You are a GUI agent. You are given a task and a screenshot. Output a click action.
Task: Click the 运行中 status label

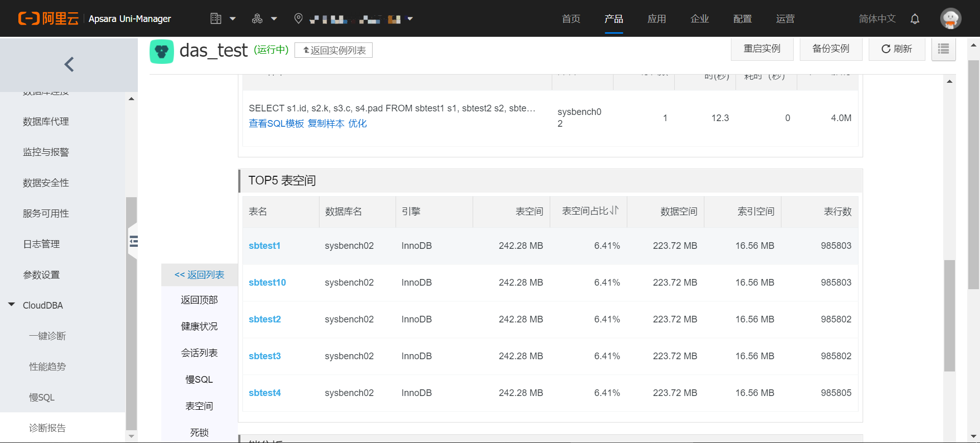pyautogui.click(x=272, y=50)
